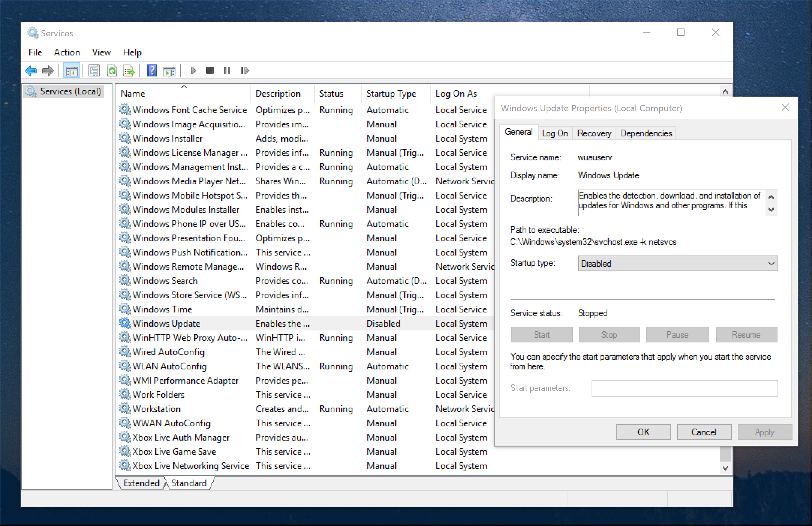Click description box scroll up arrow

(771, 197)
